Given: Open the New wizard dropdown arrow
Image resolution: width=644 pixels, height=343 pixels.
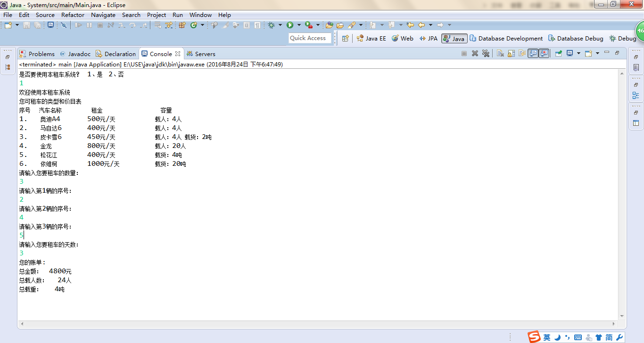Looking at the screenshot, I should [17, 25].
